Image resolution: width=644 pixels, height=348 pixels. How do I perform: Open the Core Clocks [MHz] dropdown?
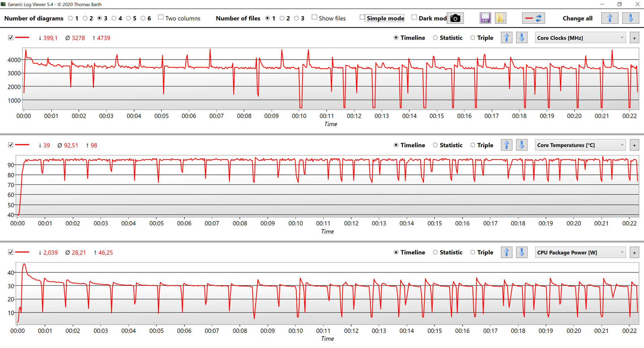pyautogui.click(x=580, y=38)
